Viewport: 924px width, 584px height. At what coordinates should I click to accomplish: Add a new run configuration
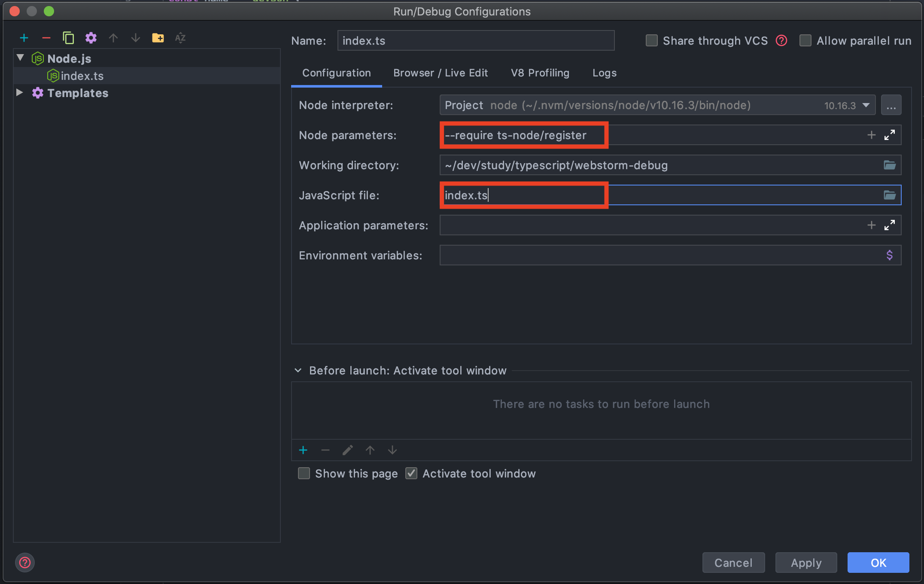(24, 38)
